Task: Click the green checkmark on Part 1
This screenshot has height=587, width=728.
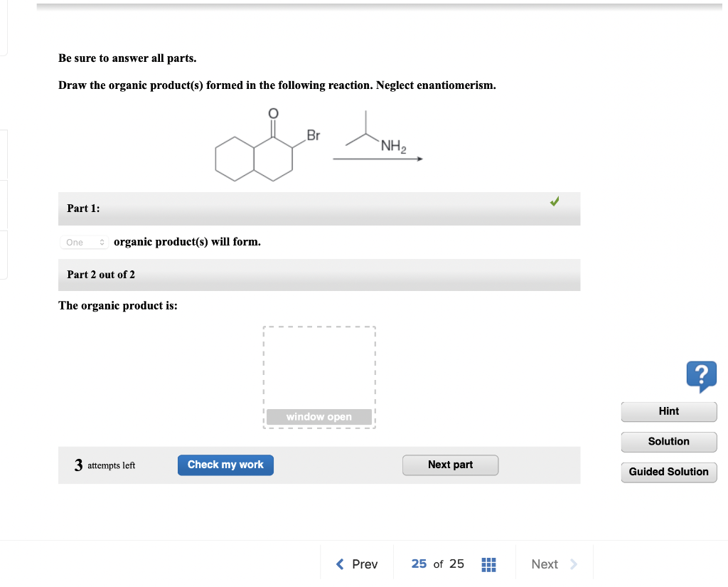Action: click(554, 202)
